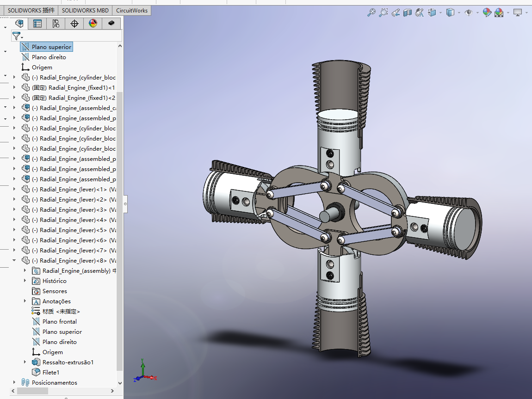Image resolution: width=532 pixels, height=399 pixels.
Task: Select the Filete1 fillet feature
Action: pyautogui.click(x=46, y=373)
